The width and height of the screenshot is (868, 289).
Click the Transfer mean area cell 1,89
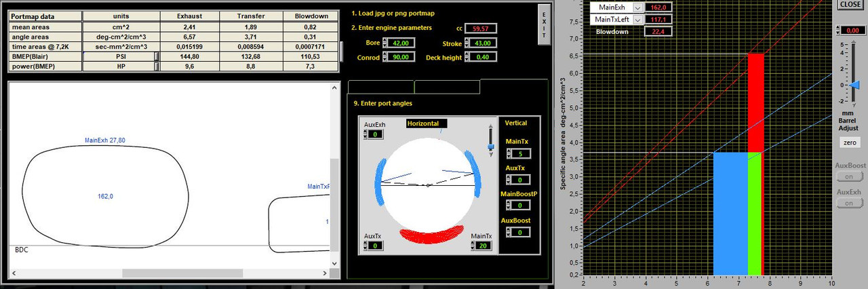[x=251, y=26]
